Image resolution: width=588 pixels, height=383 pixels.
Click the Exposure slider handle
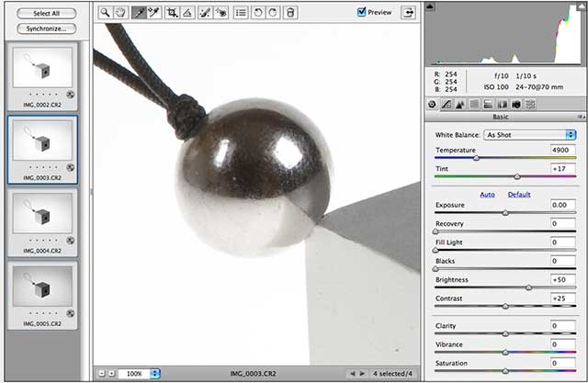505,213
